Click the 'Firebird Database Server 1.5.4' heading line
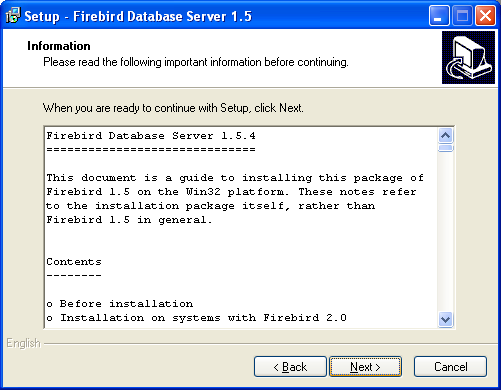Screen dimensions: 501x390 [x=151, y=136]
